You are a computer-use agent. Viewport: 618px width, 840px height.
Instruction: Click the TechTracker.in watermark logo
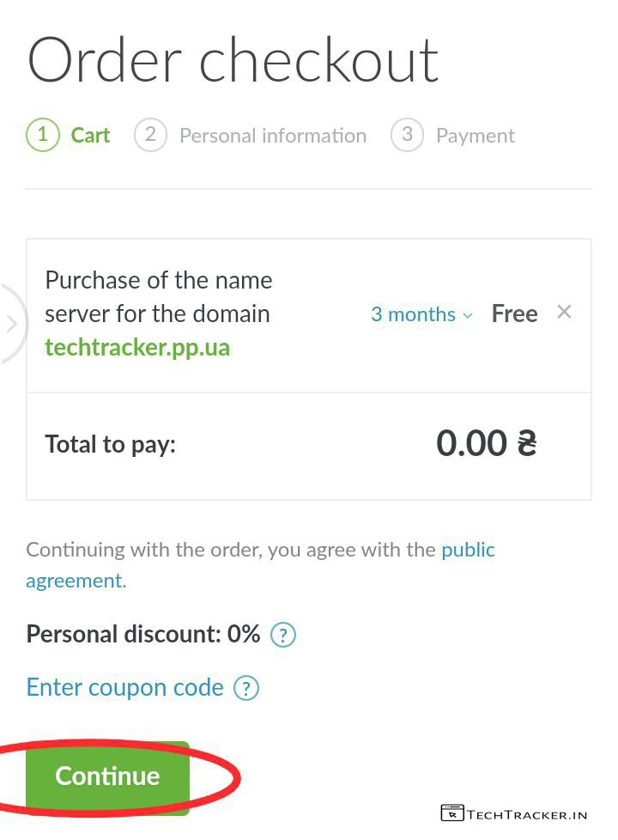point(515,813)
